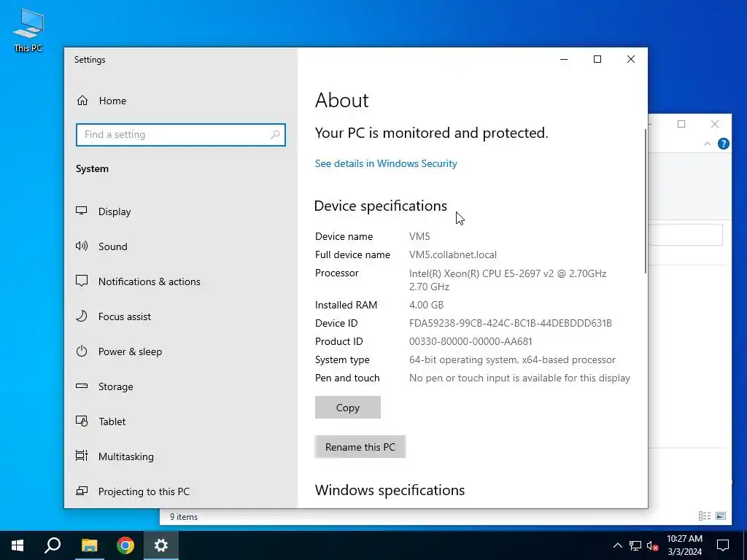Click the search magnifier in Find a setting
747x560 pixels.
click(275, 135)
